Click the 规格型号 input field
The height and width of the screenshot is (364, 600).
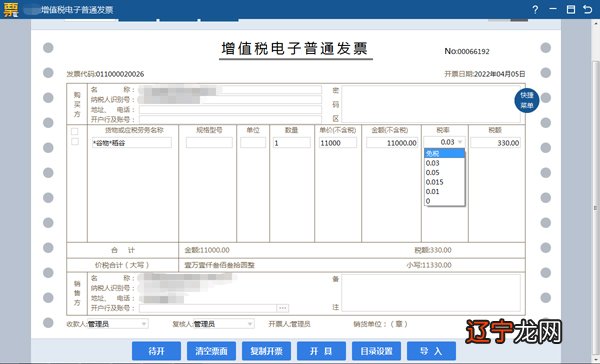pyautogui.click(x=209, y=143)
